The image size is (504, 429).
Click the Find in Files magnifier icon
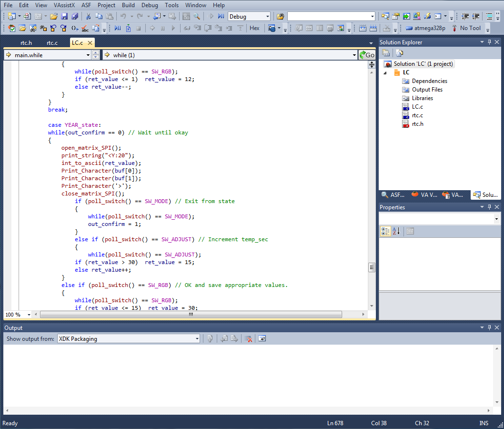point(196,17)
